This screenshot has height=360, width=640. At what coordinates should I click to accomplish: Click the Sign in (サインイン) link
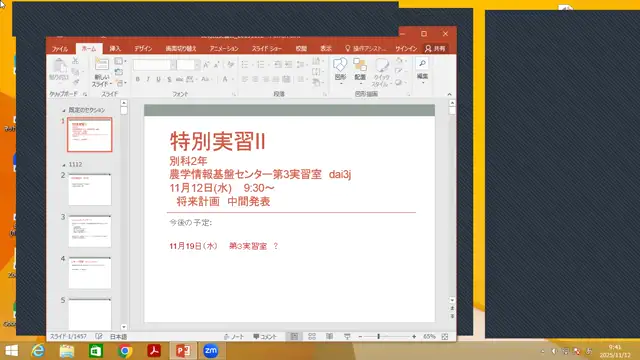click(x=406, y=49)
